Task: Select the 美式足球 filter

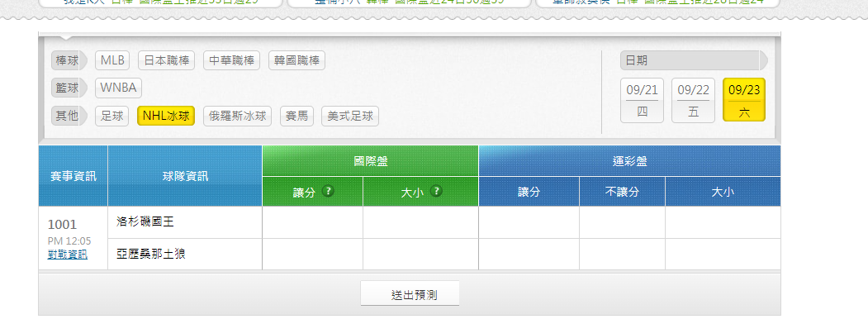Action: tap(350, 117)
